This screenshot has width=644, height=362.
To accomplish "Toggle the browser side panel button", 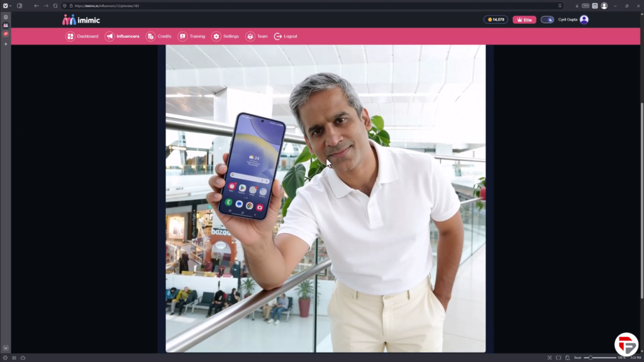I will point(19,6).
